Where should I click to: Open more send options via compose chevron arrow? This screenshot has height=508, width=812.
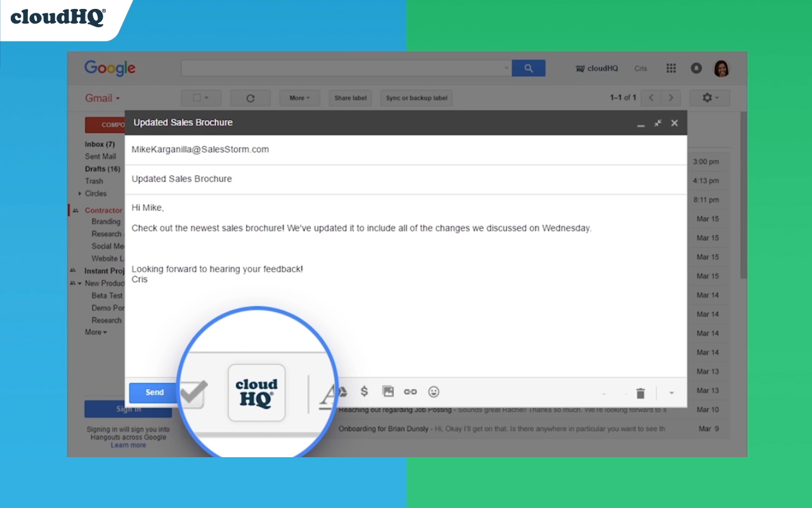click(x=671, y=393)
